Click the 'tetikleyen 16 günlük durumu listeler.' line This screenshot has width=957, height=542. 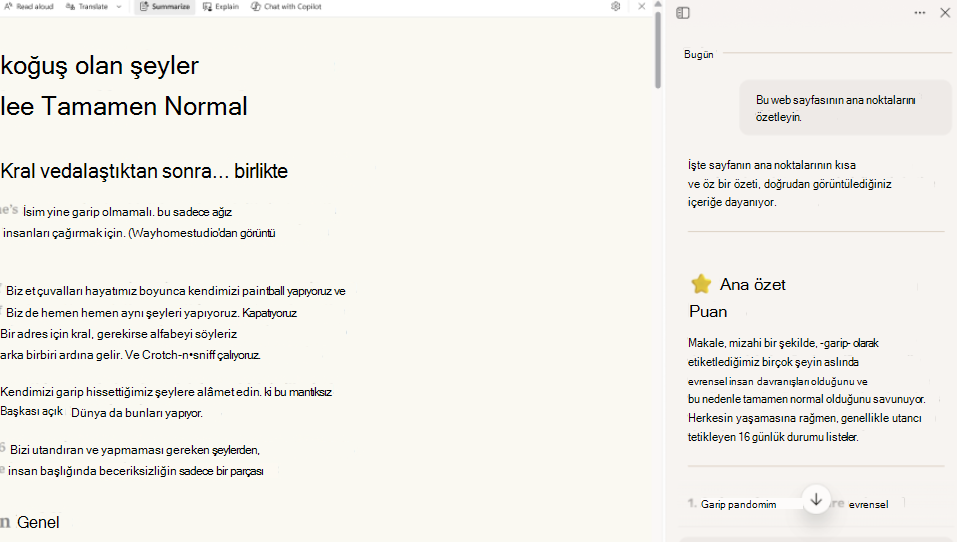click(773, 437)
